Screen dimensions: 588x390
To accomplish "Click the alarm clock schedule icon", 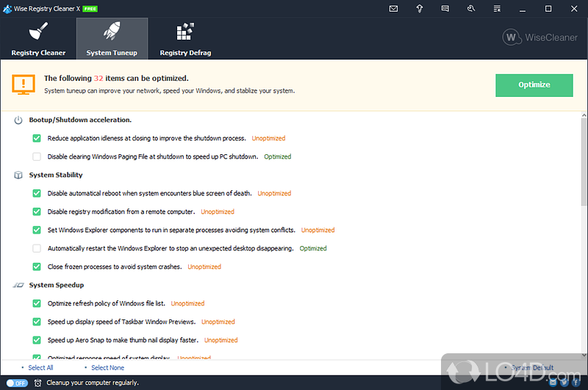I will [38, 383].
